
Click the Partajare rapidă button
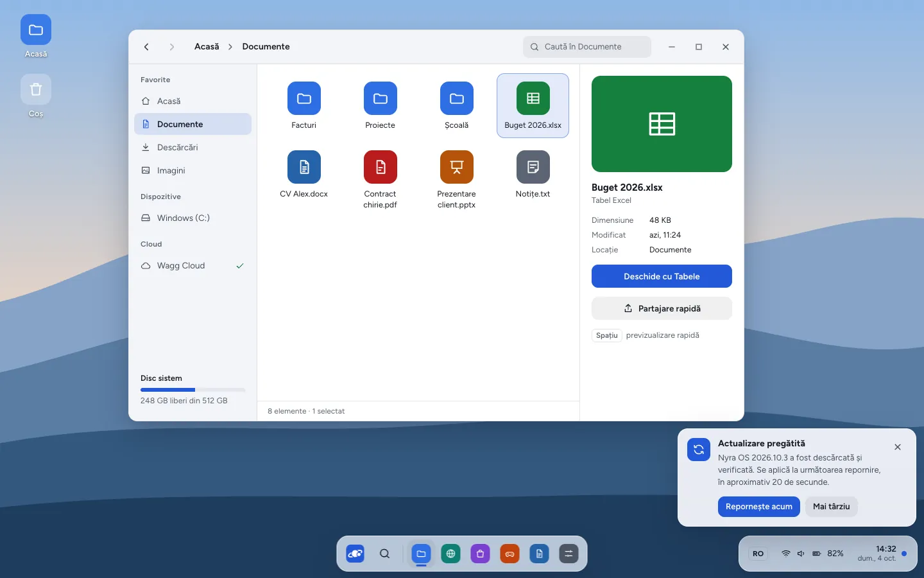pyautogui.click(x=662, y=308)
